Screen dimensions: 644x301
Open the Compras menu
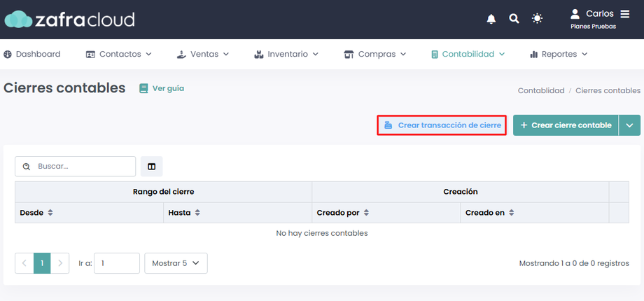point(374,54)
